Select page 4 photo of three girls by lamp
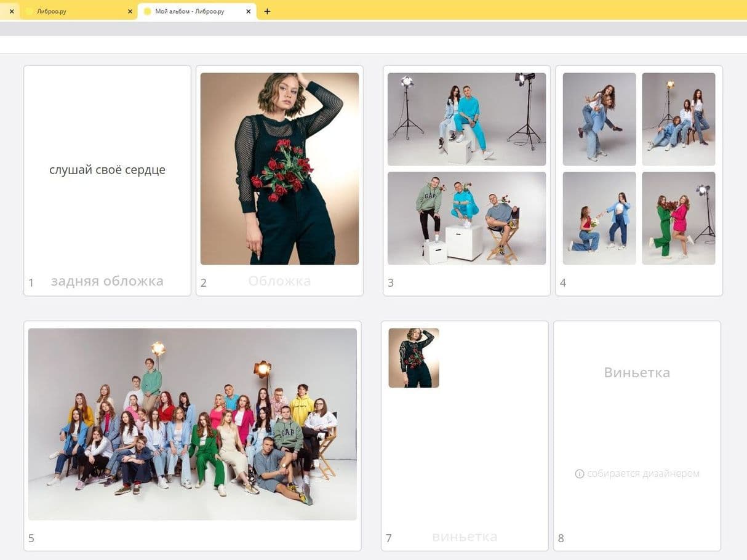This screenshot has height=560, width=747. pyautogui.click(x=678, y=119)
